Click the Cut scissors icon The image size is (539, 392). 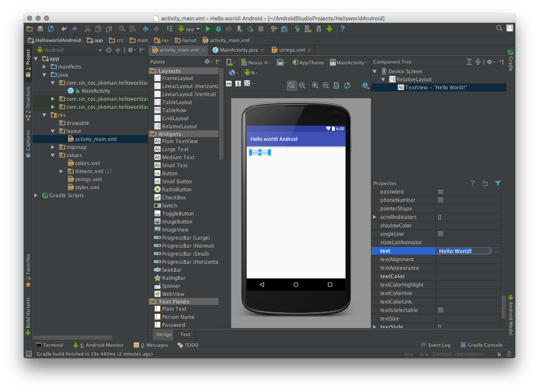88,29
